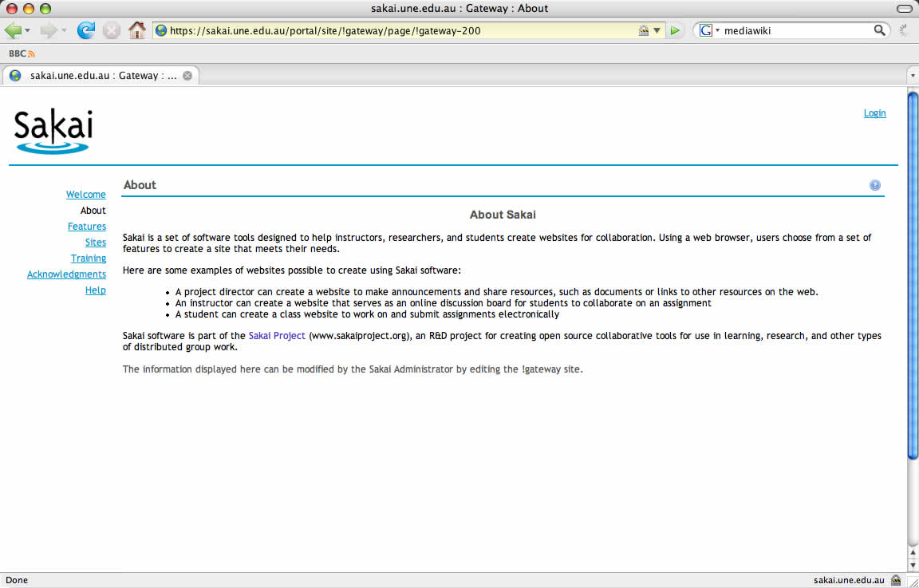Click into the search box containing mediawiki
This screenshot has height=588, width=919.
(x=797, y=30)
